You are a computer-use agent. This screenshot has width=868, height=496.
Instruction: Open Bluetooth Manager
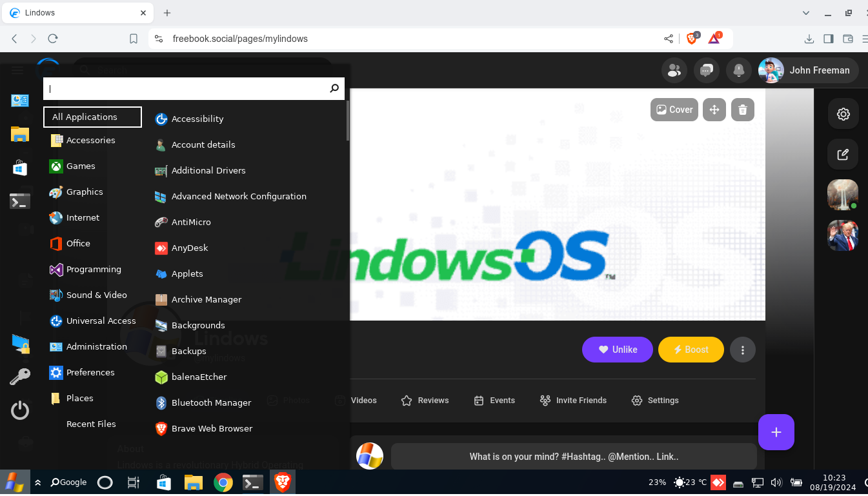pyautogui.click(x=203, y=402)
